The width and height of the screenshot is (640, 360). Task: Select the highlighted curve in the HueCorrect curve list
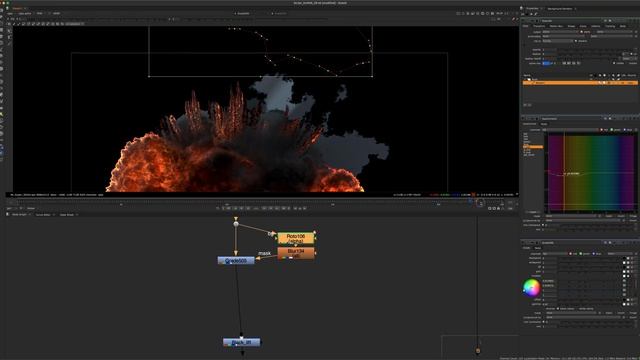533,147
